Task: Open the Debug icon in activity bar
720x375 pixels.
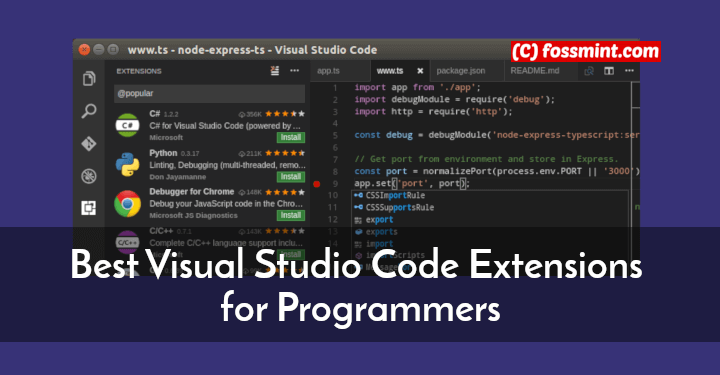Action: (x=89, y=176)
